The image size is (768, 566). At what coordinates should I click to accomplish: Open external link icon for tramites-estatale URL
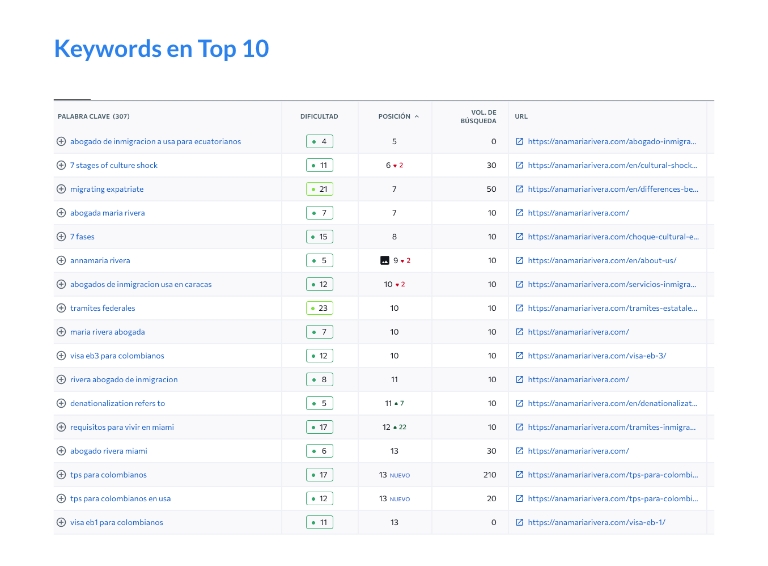tap(519, 308)
